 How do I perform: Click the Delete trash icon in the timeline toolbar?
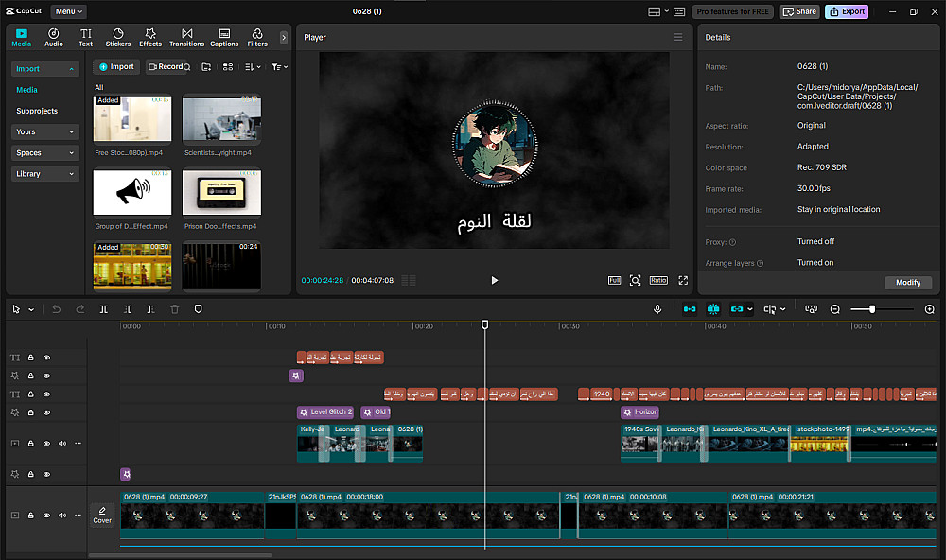(174, 309)
